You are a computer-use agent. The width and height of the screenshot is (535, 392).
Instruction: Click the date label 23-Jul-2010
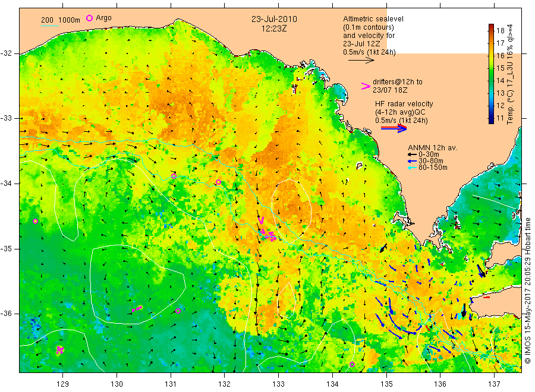[x=274, y=19]
